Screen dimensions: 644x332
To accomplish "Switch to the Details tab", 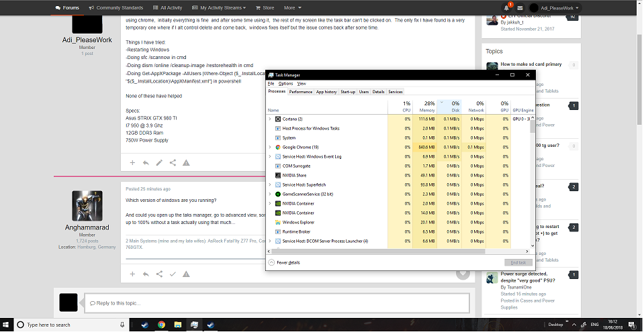I will [378, 92].
